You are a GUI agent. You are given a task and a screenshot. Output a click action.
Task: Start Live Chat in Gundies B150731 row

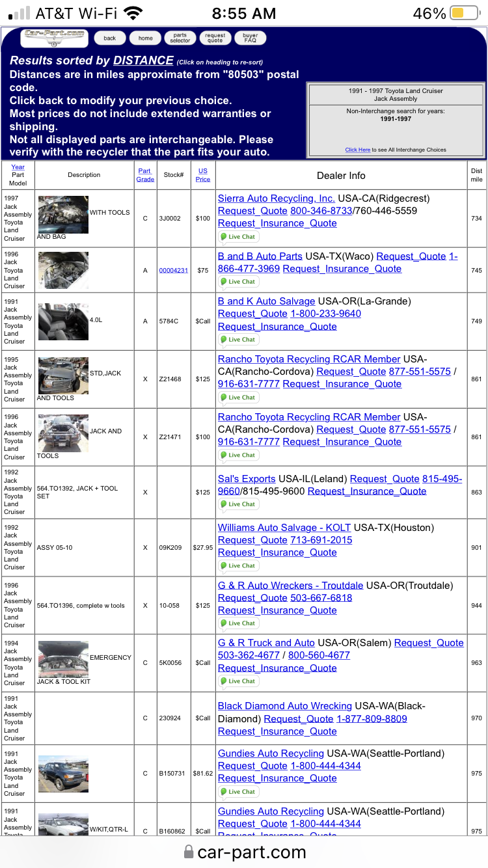[x=238, y=792]
